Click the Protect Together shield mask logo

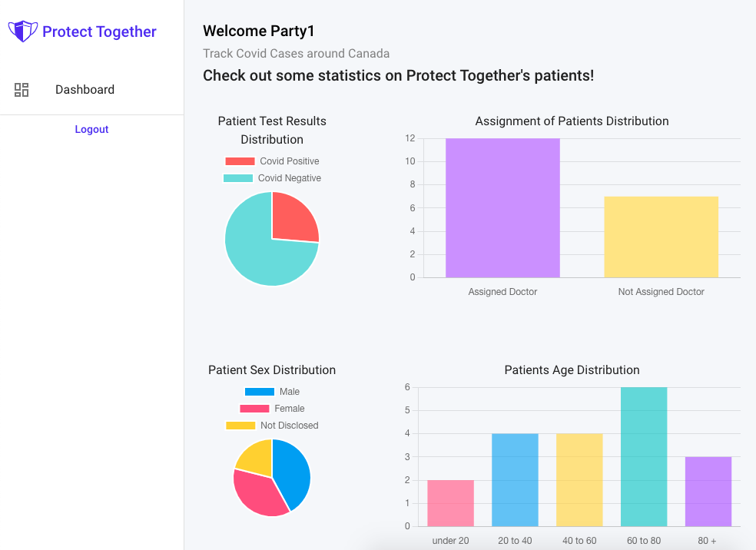coord(22,31)
